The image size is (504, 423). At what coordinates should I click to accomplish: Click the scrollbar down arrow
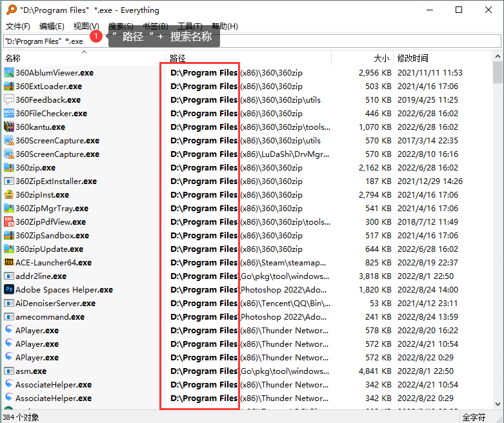click(498, 404)
